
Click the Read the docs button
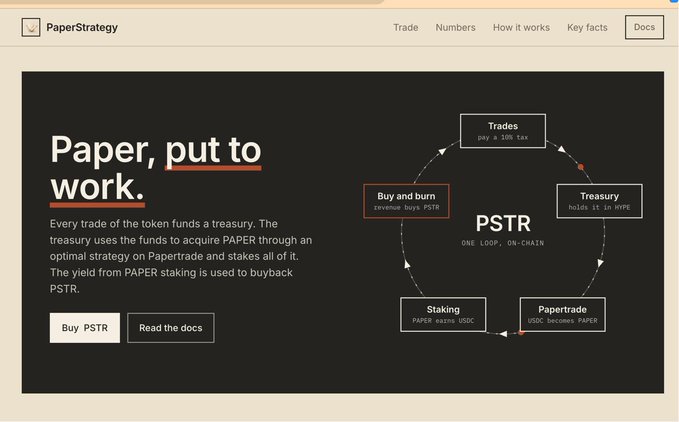(x=171, y=328)
